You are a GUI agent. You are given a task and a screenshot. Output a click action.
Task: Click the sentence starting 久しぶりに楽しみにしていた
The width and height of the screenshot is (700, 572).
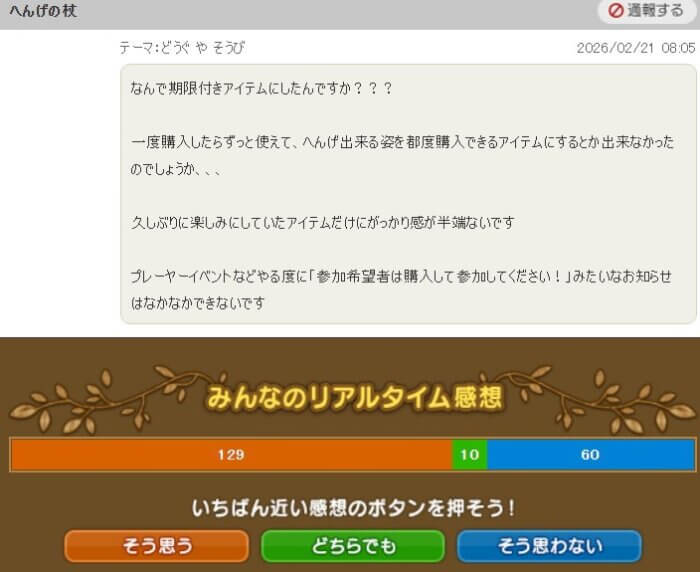click(x=322, y=222)
